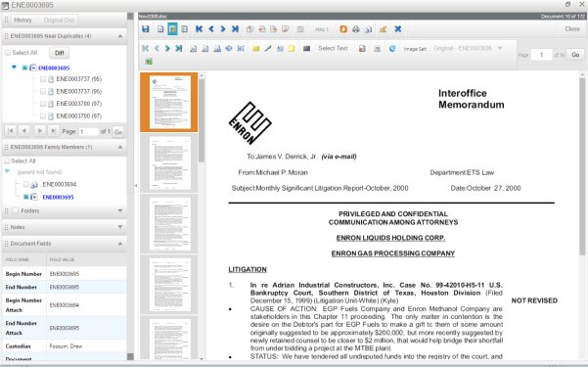
Task: Activate the Select Text tool
Action: tap(333, 48)
